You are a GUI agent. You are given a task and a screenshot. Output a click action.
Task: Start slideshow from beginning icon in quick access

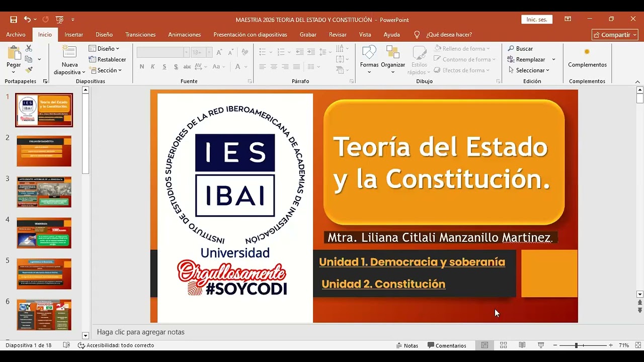coord(60,20)
